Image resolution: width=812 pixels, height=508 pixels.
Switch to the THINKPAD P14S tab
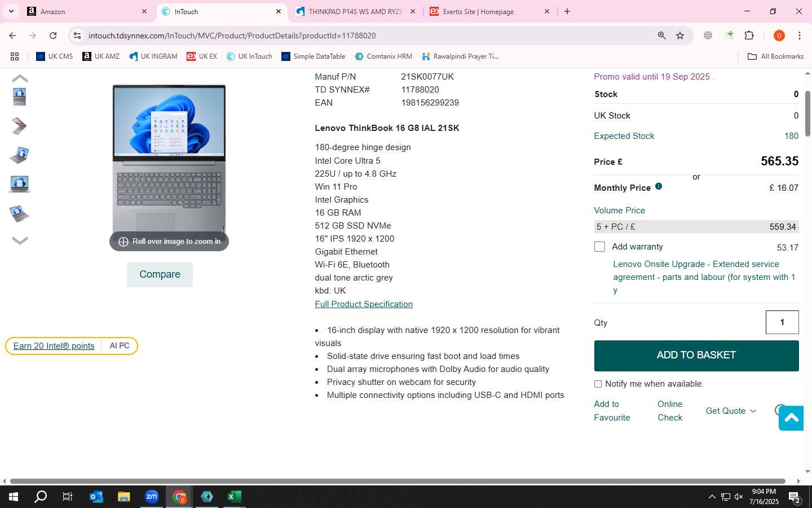[356, 11]
